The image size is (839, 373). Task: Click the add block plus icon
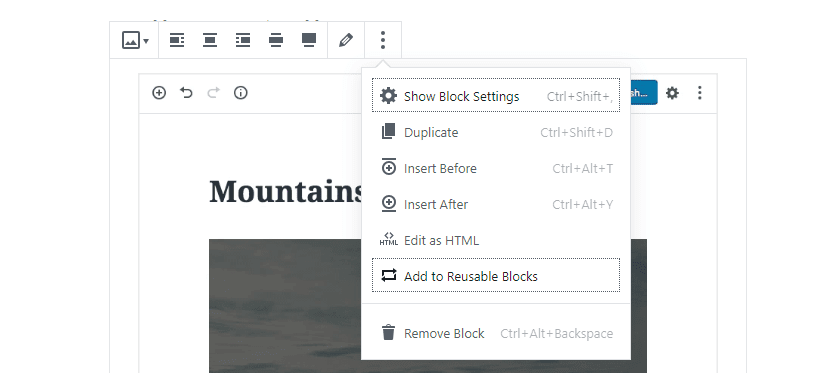point(159,93)
